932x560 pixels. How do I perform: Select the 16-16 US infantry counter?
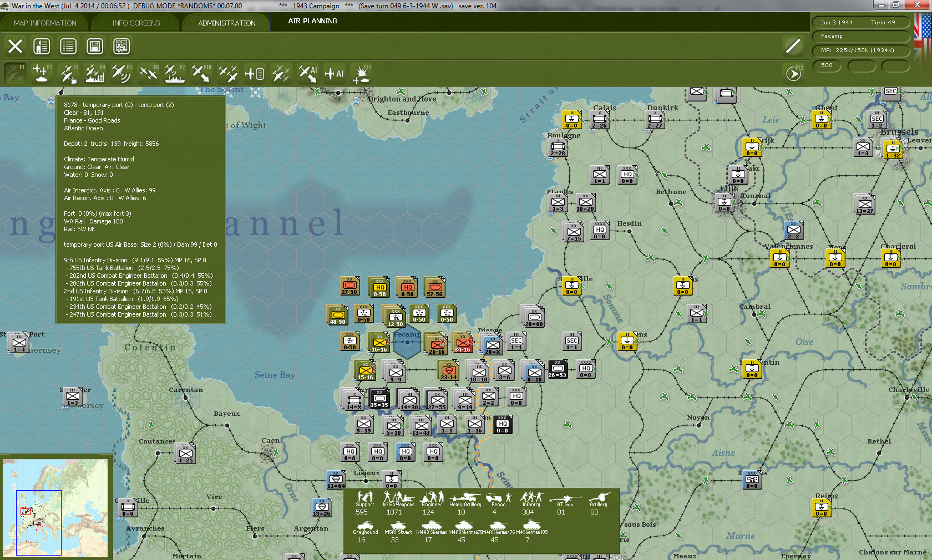tap(379, 343)
